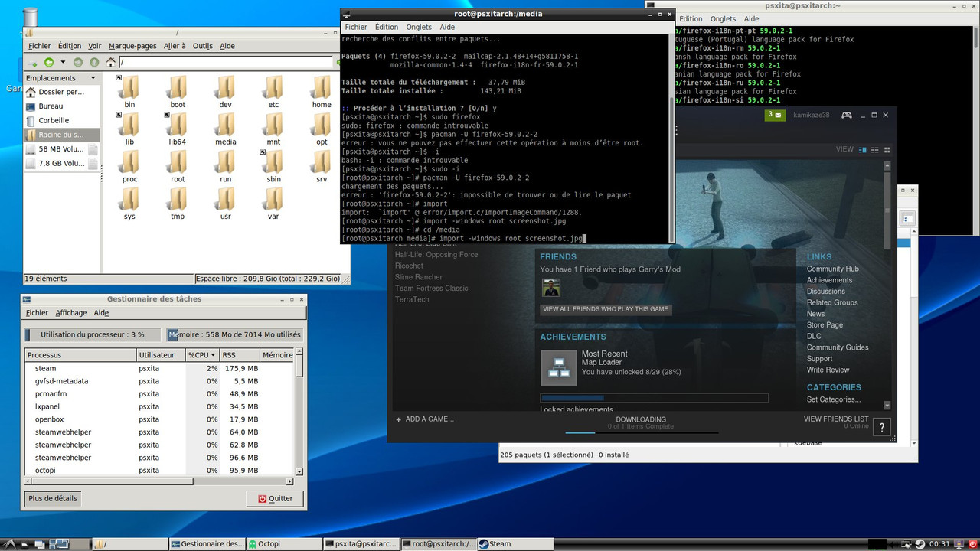Click the Plus de détails button
The width and height of the screenshot is (980, 551).
(53, 498)
